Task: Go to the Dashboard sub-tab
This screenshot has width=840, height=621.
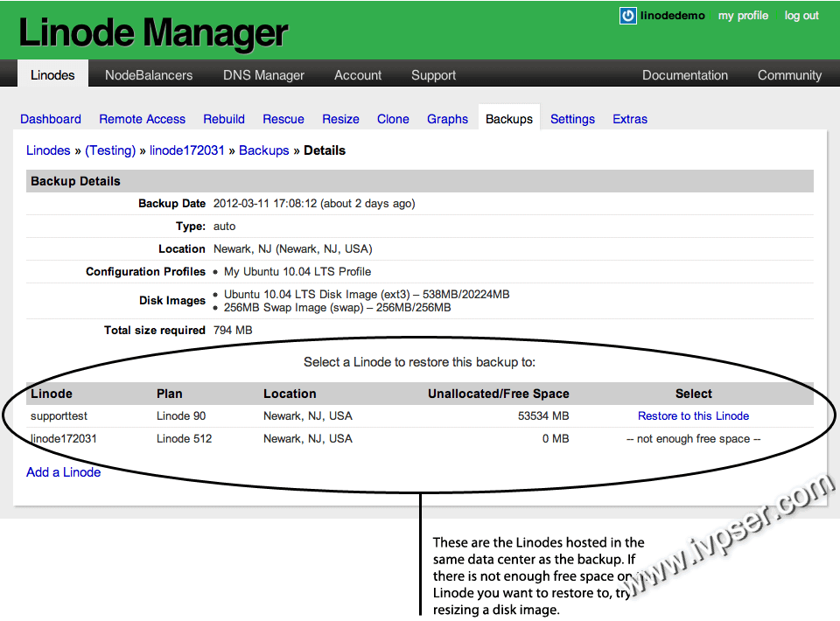Action: pyautogui.click(x=51, y=119)
